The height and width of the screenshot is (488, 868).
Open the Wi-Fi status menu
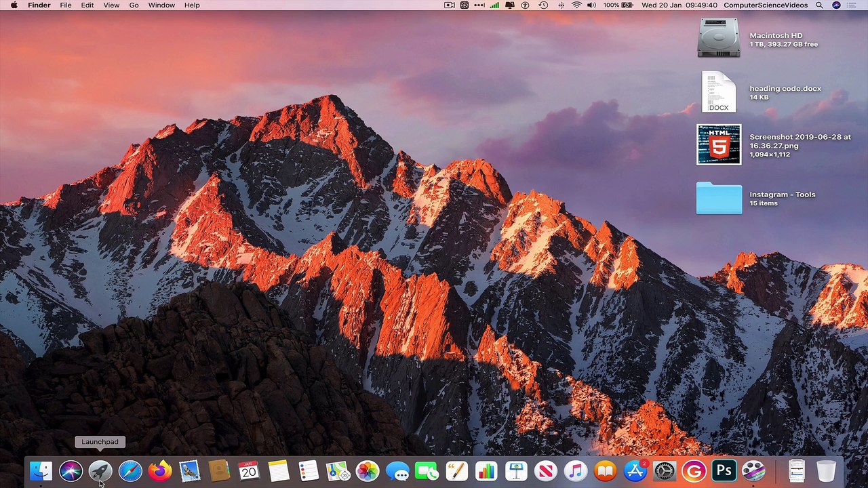click(x=576, y=5)
